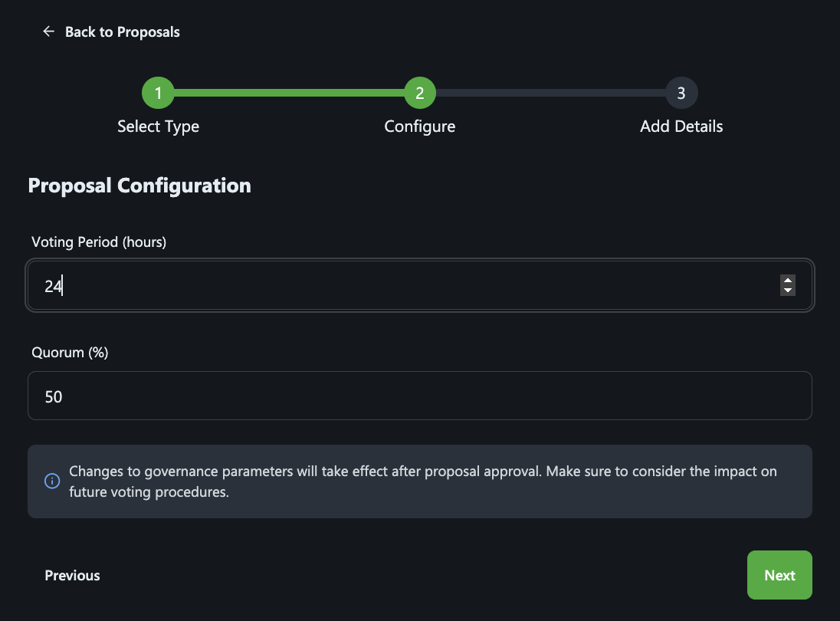Click the blue info icon in the notice
The width and height of the screenshot is (840, 621).
point(52,481)
